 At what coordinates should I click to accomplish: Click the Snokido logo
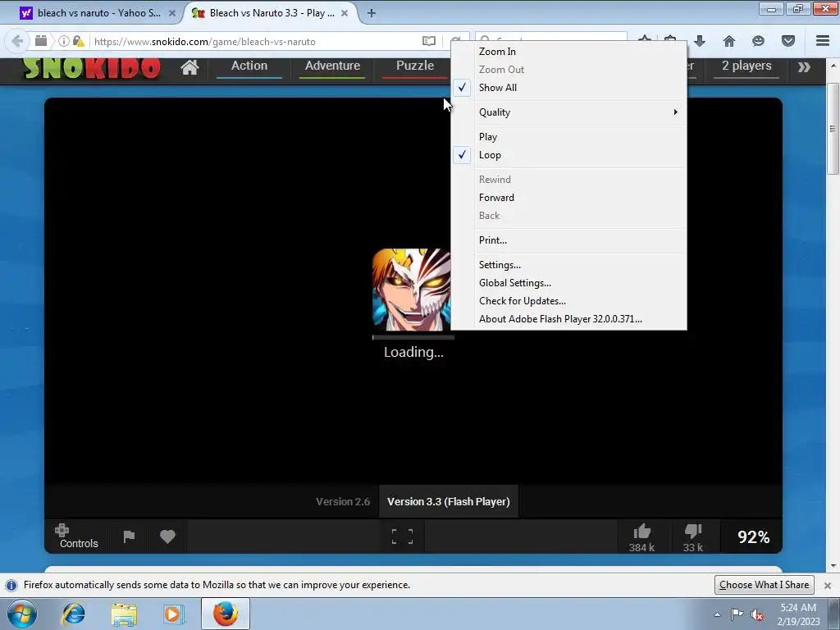coord(92,67)
